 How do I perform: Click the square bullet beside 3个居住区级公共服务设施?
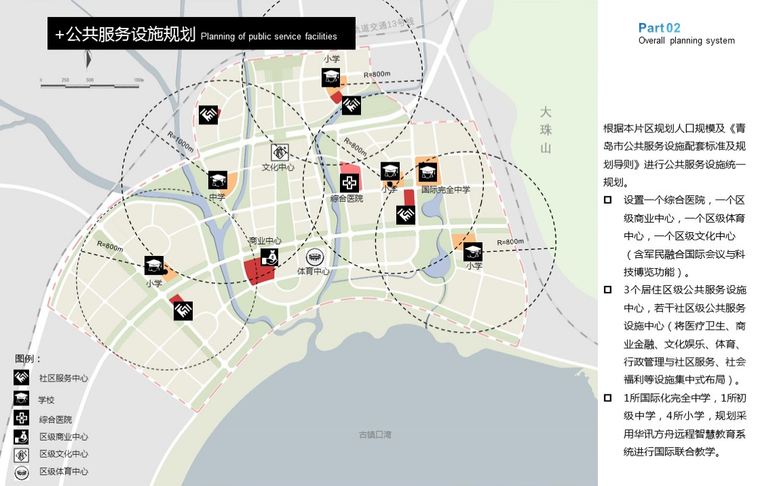click(608, 290)
